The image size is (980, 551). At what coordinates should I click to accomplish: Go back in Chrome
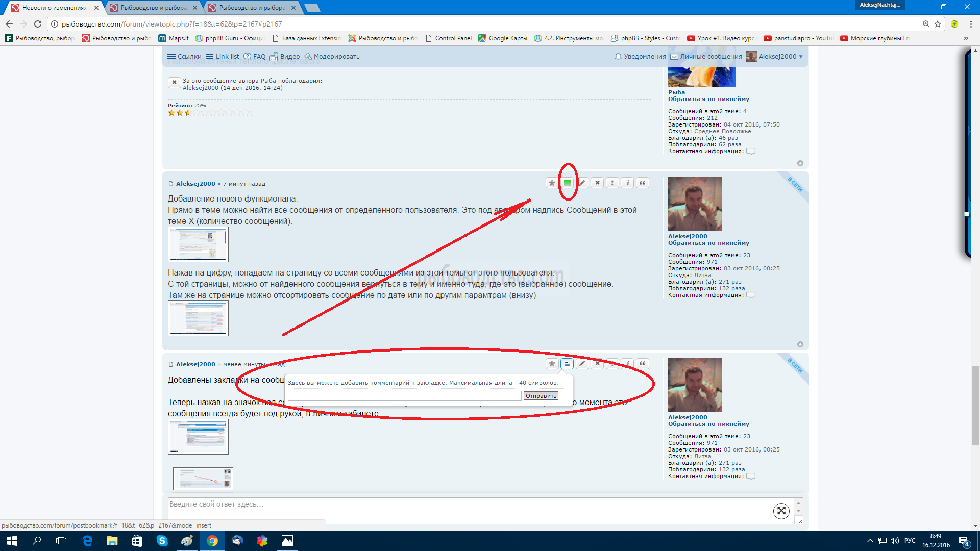pyautogui.click(x=9, y=24)
